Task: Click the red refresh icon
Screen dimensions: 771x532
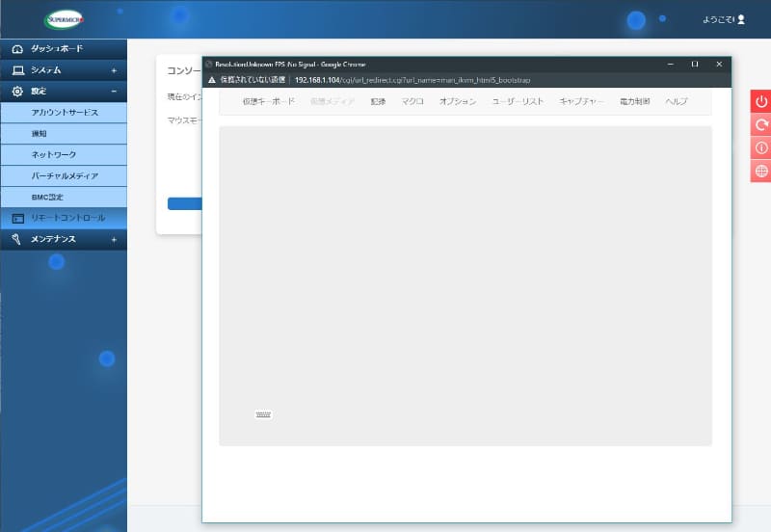Action: [761, 125]
